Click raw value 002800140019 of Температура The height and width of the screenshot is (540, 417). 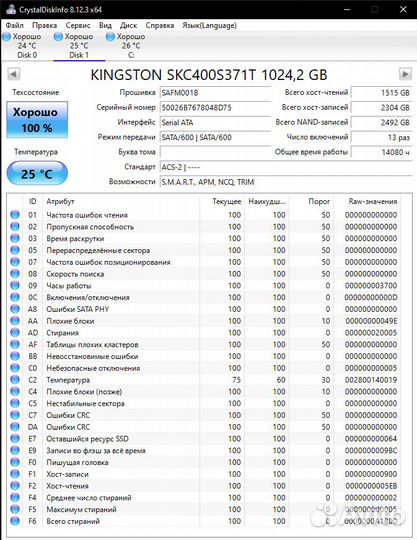371,380
